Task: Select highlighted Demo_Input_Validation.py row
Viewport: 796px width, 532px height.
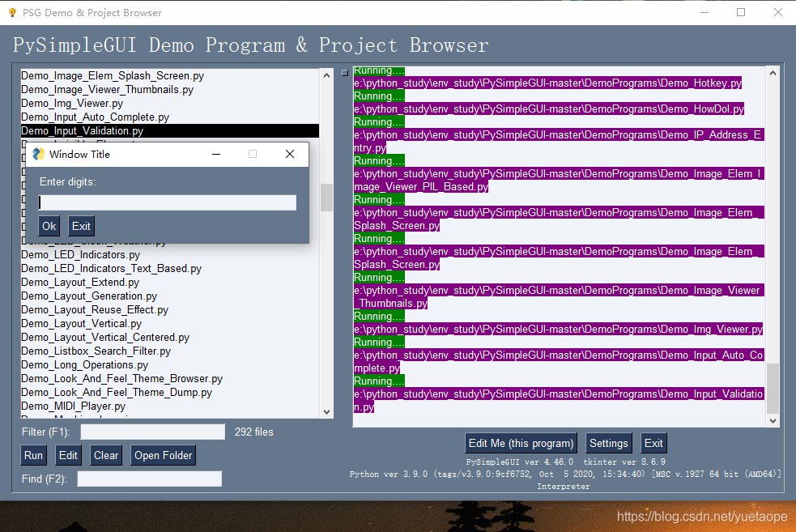Action: 169,130
